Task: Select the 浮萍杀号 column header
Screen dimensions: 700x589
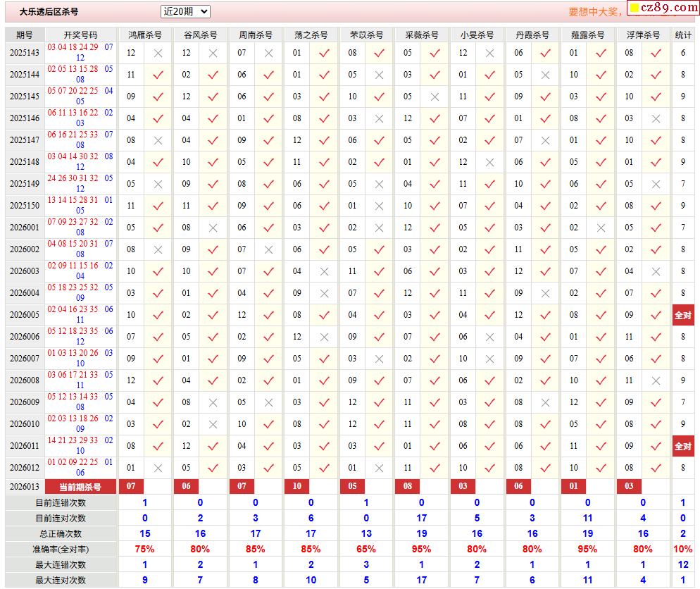Action: tap(643, 35)
